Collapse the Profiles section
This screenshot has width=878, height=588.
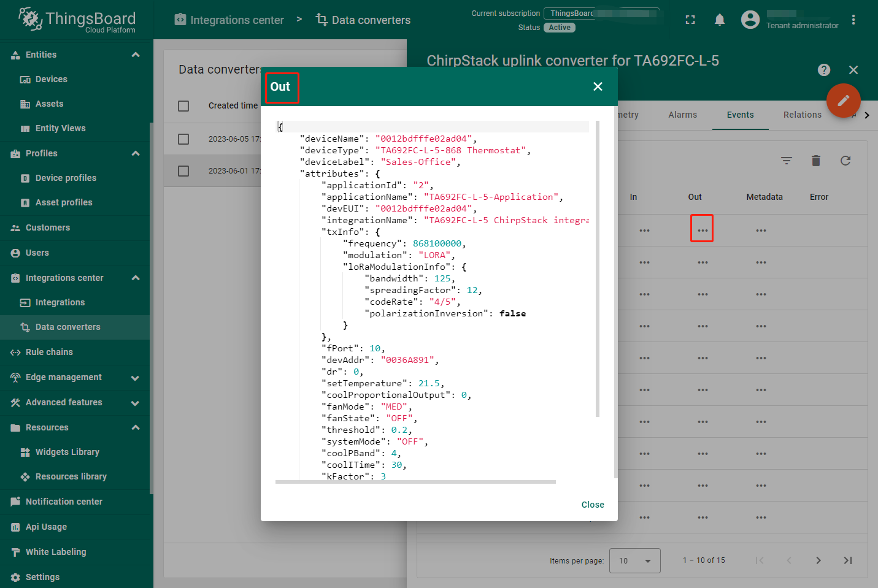[x=136, y=153]
